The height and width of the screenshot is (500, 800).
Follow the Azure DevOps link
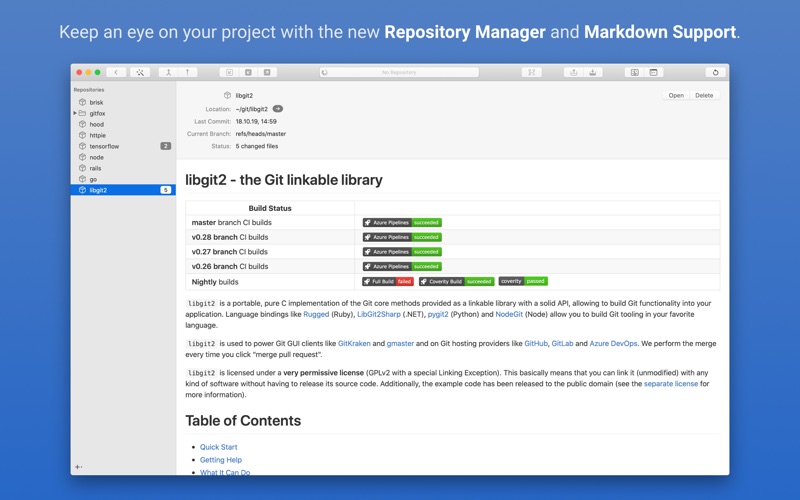tap(613, 343)
